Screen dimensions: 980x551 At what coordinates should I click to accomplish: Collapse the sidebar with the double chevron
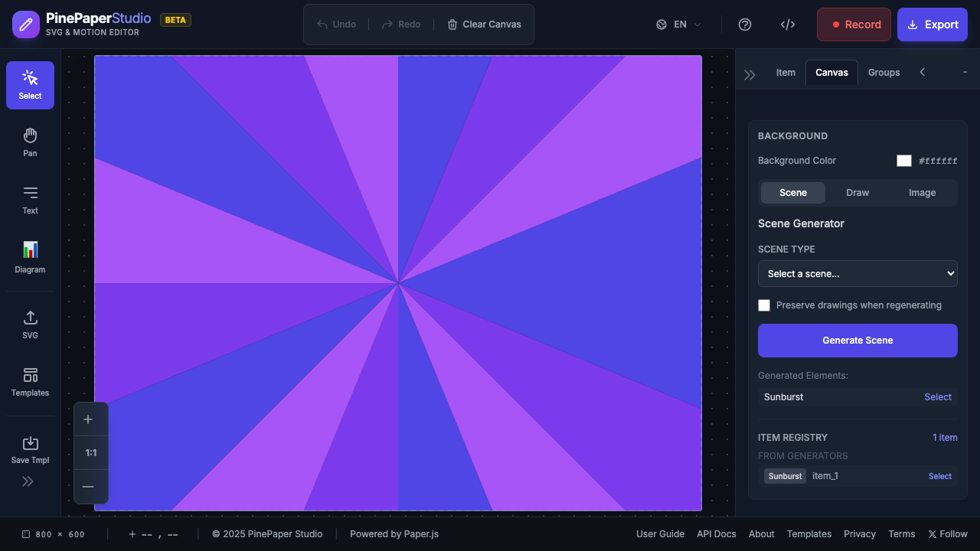click(x=28, y=481)
